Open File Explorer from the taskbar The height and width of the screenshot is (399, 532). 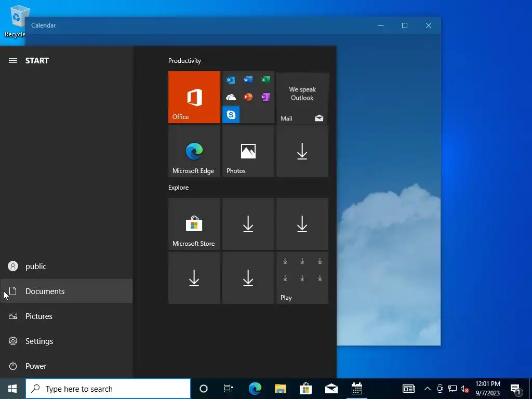(x=280, y=389)
